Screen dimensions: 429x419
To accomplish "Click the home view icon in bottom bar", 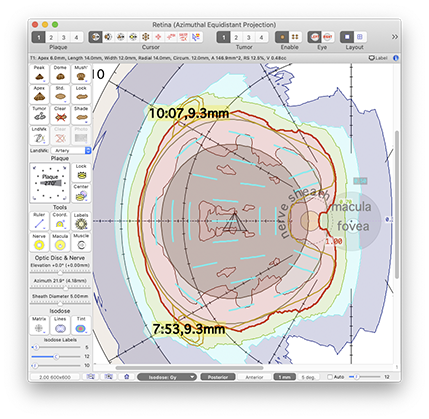I will [x=126, y=377].
